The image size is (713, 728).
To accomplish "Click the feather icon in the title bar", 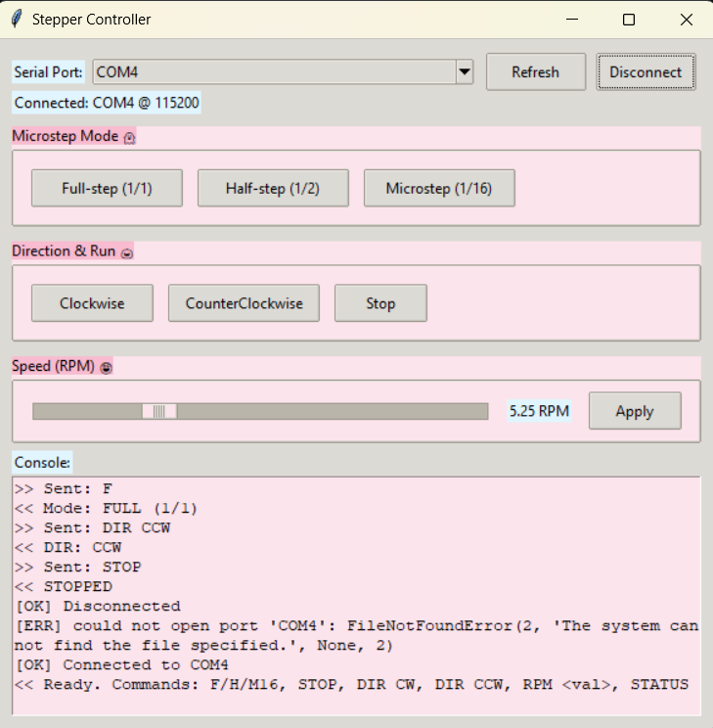I will pyautogui.click(x=17, y=20).
